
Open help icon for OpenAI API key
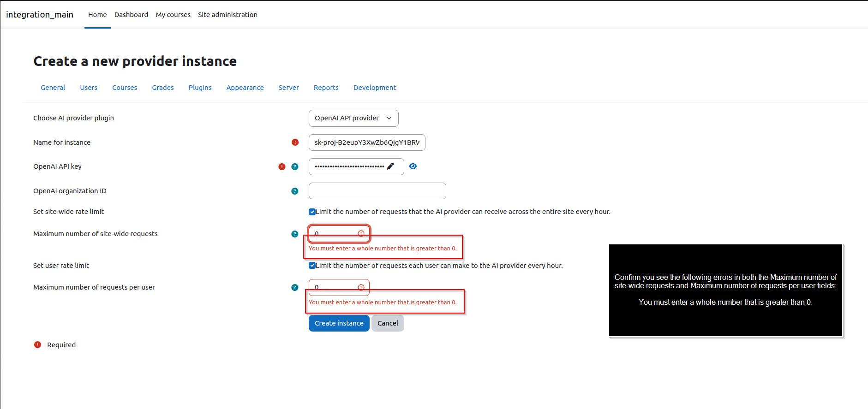tap(295, 167)
